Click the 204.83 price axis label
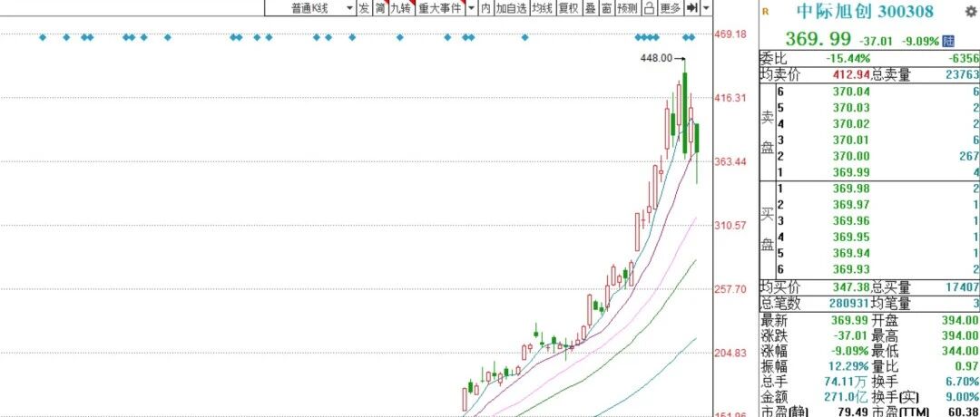 click(730, 353)
